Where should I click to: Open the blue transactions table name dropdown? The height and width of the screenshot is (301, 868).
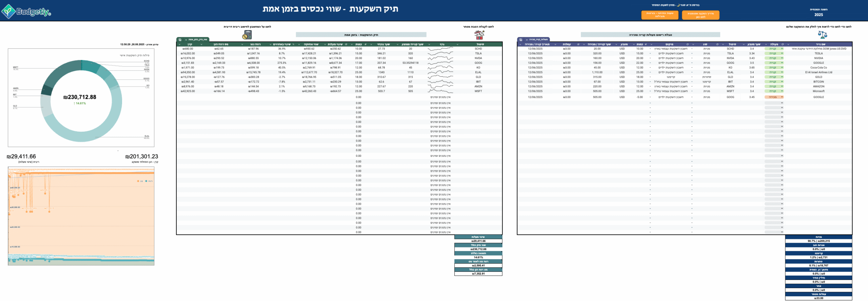point(527,40)
